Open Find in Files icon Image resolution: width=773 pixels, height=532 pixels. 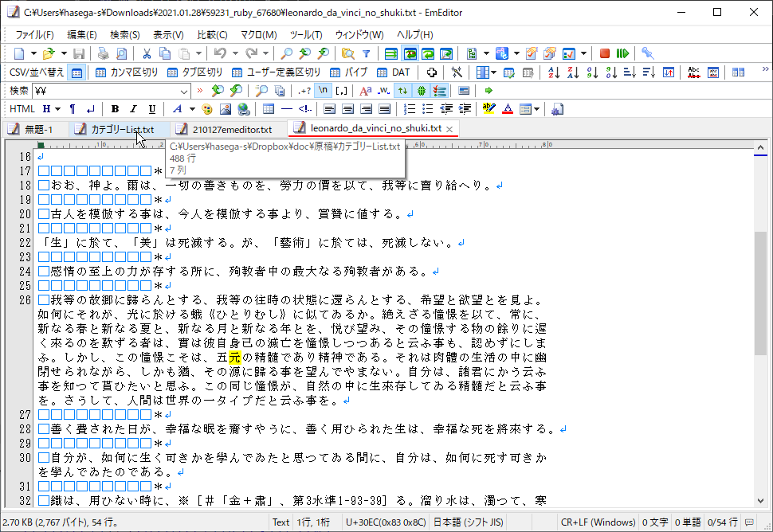[x=347, y=53]
